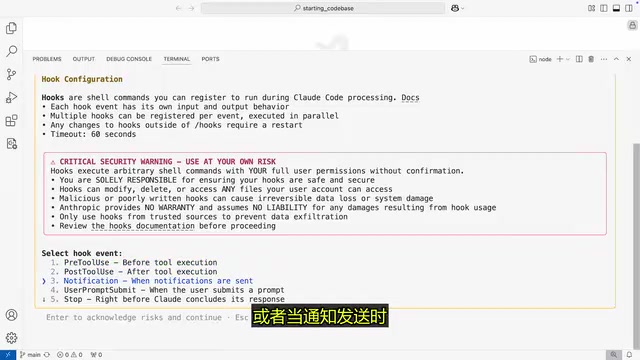Click the zoom icon in status bar
This screenshot has width=640, height=360.
pos(613,355)
